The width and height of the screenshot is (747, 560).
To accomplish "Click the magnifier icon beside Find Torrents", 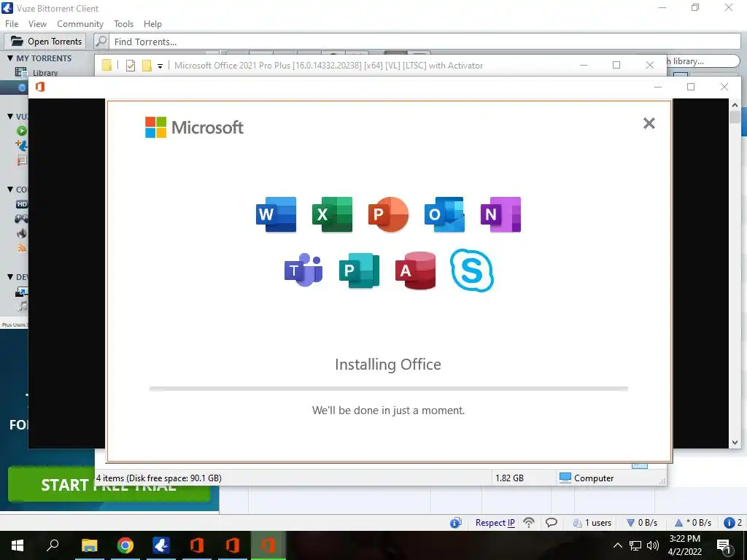I will click(x=101, y=42).
